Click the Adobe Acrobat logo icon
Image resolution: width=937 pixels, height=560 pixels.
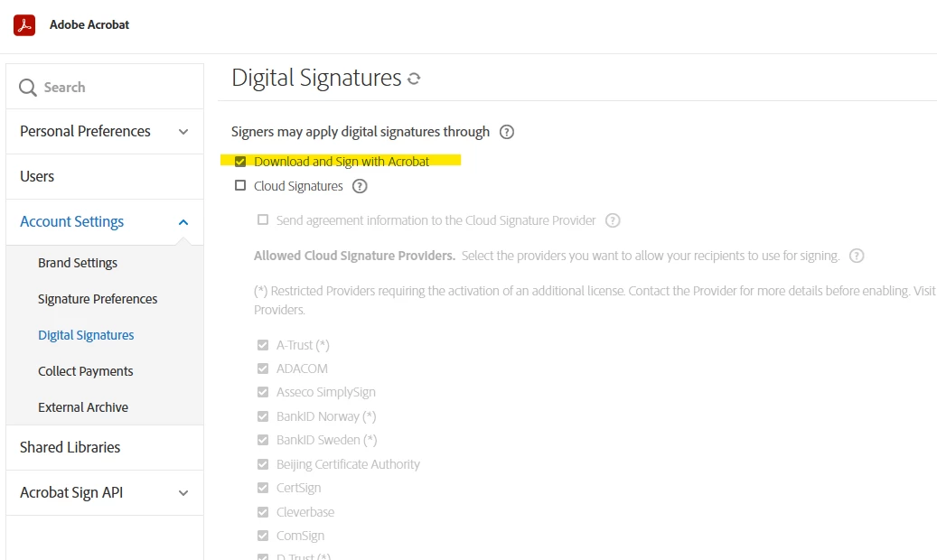click(x=24, y=25)
